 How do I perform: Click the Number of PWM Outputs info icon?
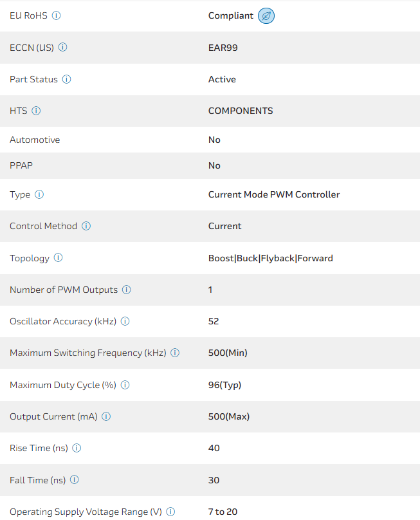(127, 290)
